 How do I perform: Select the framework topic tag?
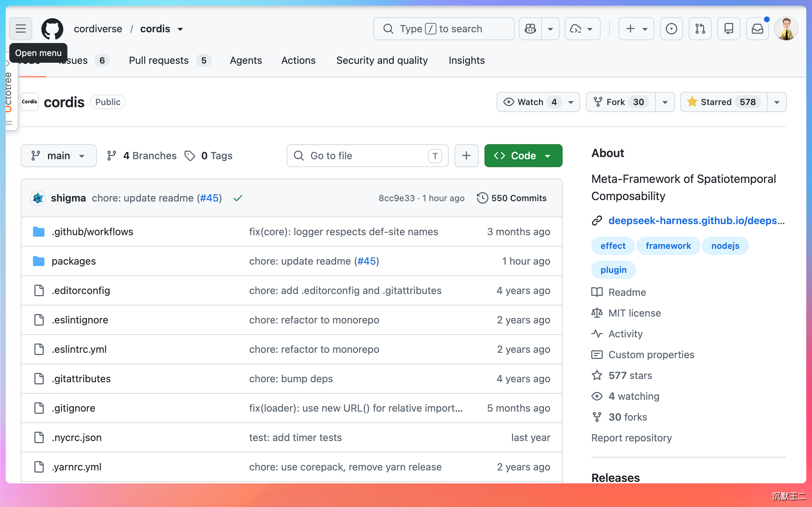click(668, 246)
